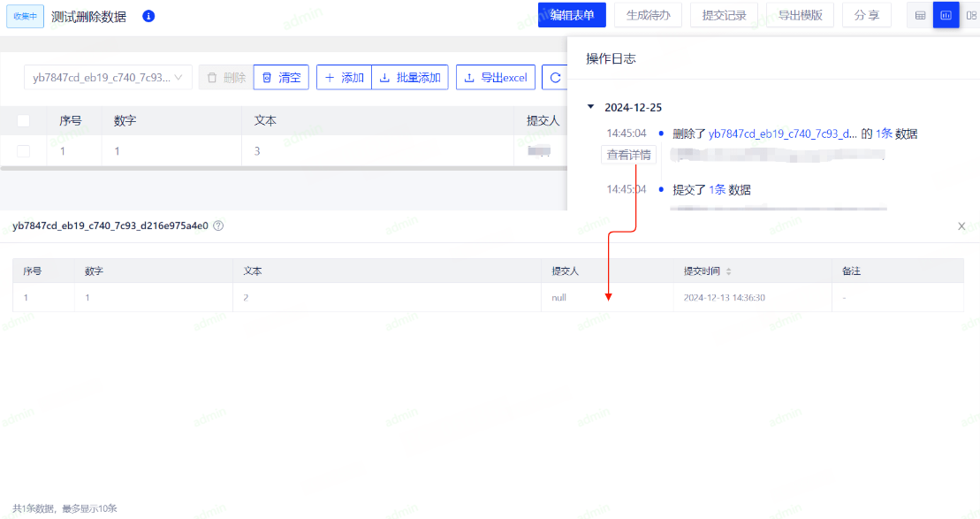The height and width of the screenshot is (519, 980).
Task: Click the 清空 button with the trash icon
Action: click(x=281, y=78)
